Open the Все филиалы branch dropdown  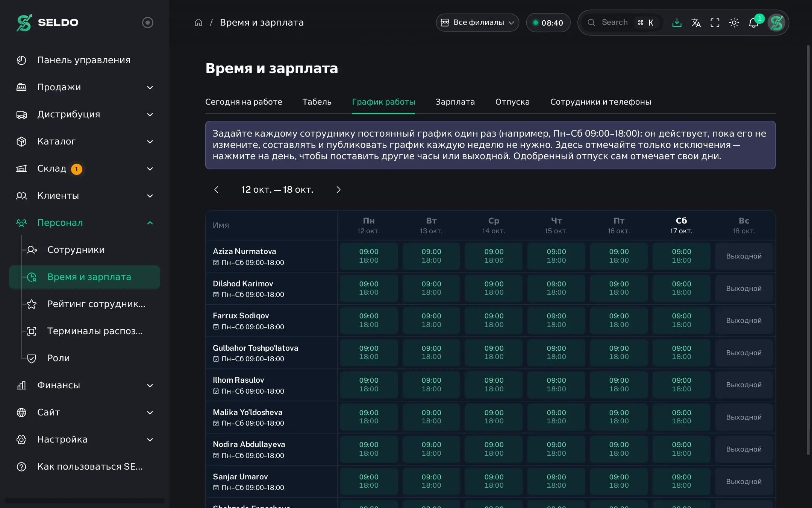pos(477,23)
